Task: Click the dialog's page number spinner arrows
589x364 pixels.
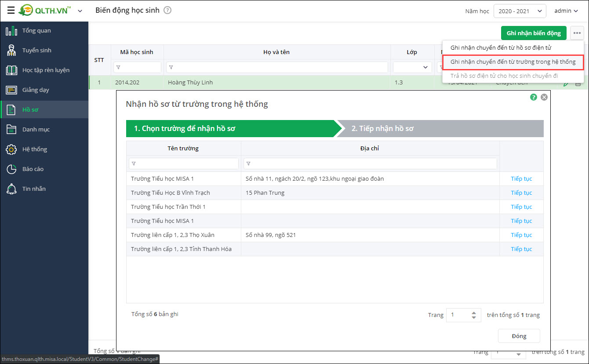Action: coord(474,315)
